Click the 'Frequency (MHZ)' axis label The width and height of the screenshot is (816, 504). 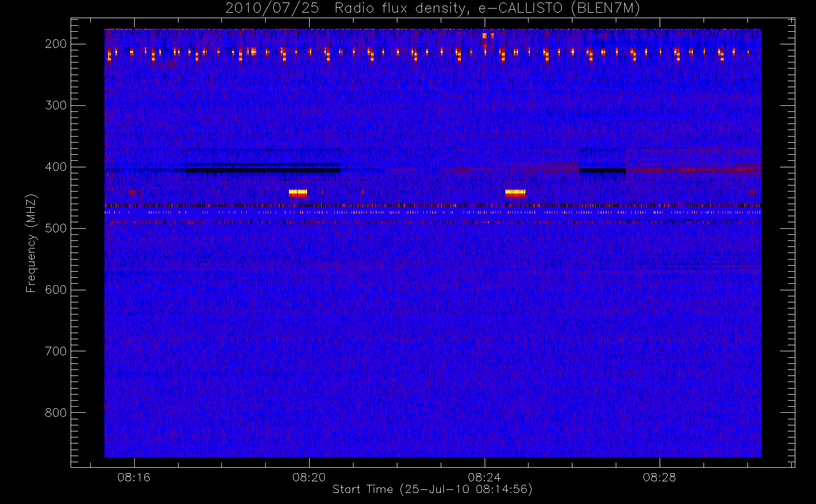click(x=31, y=243)
